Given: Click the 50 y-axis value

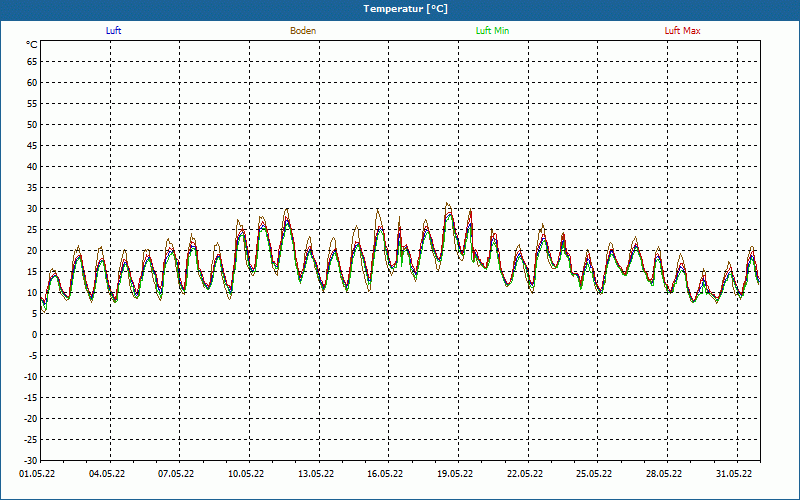Looking at the screenshot, I should (32, 124).
